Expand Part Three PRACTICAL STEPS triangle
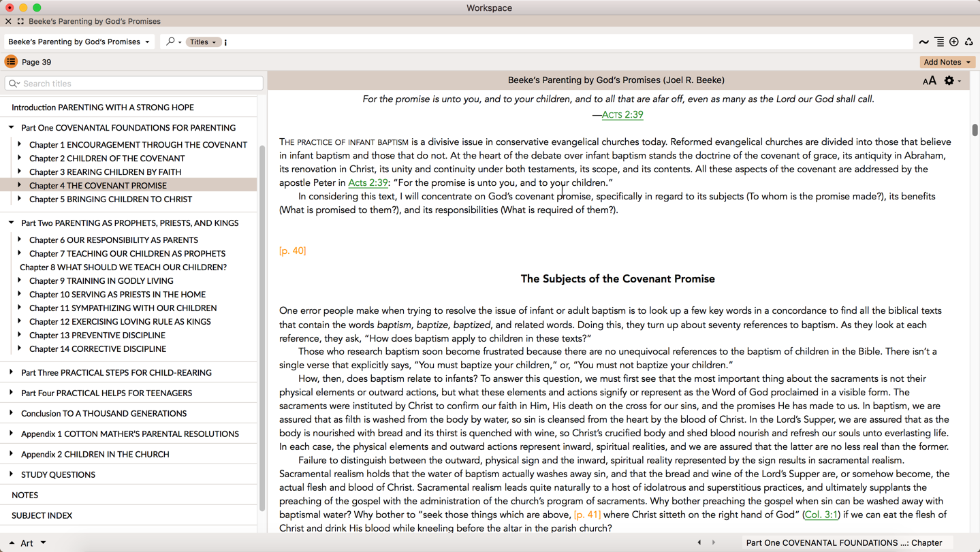Screen dimensions: 980x552 coord(12,372)
